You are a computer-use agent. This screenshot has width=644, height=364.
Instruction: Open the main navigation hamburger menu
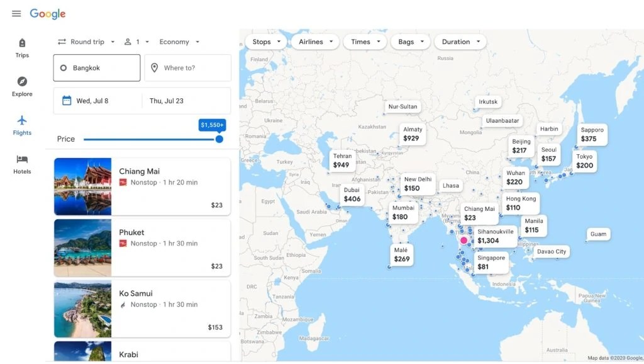coord(16,13)
